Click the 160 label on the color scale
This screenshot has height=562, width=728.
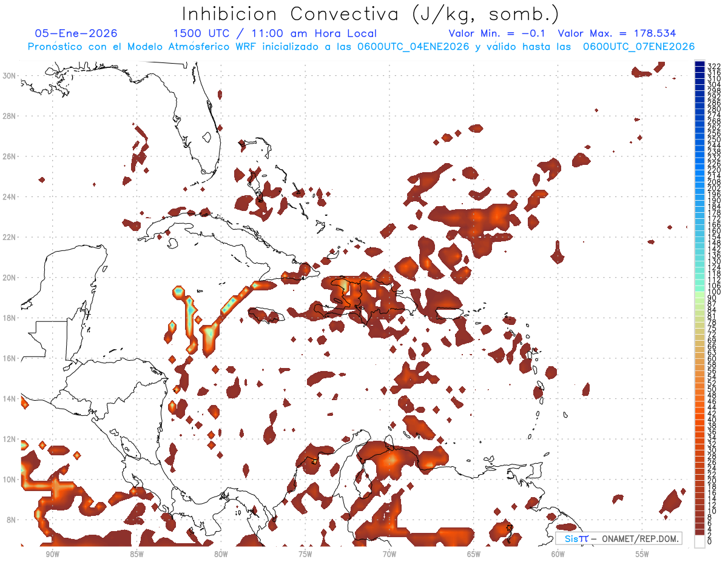point(714,231)
